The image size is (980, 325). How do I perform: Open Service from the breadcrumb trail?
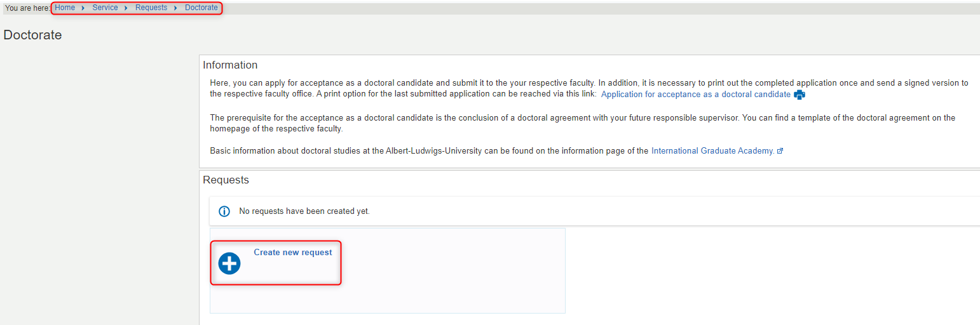point(105,8)
